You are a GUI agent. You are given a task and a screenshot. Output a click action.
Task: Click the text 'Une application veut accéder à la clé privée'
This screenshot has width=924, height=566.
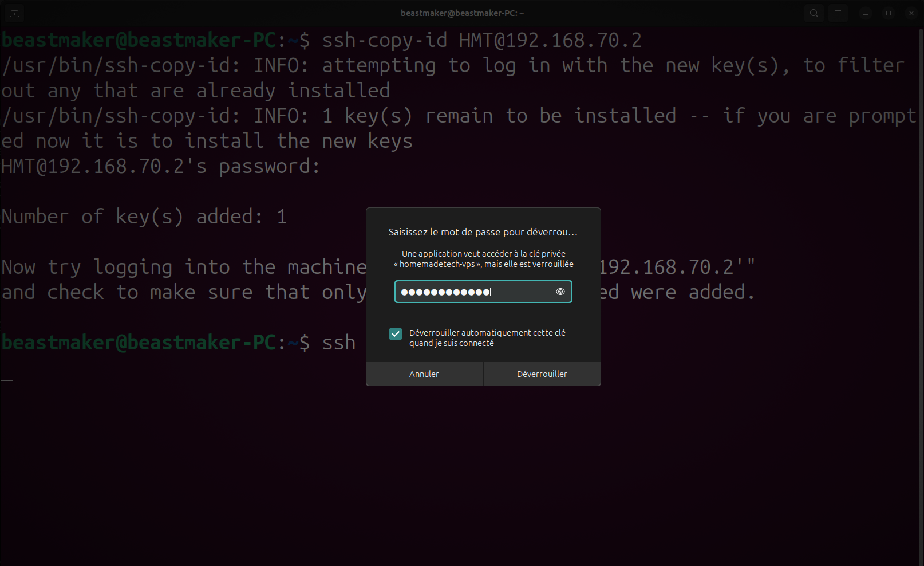pyautogui.click(x=484, y=253)
